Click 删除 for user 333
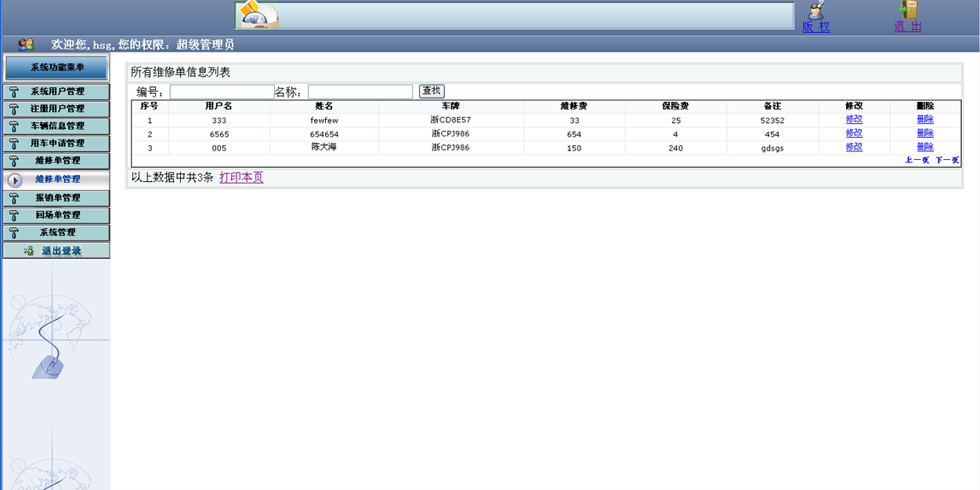The height and width of the screenshot is (490, 980). [925, 120]
